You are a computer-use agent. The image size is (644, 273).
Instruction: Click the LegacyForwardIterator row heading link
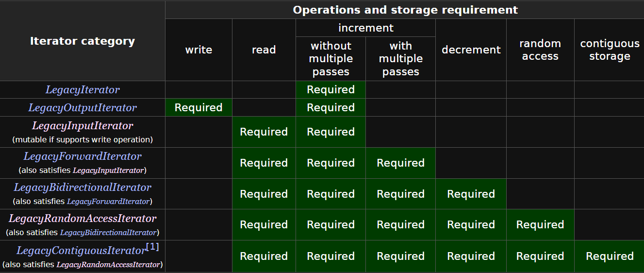coord(83,156)
